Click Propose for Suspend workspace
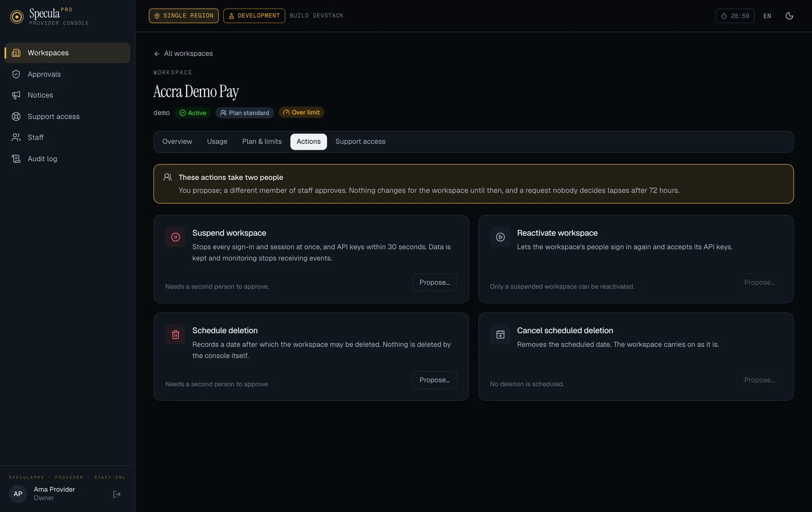The height and width of the screenshot is (512, 812). [x=434, y=282]
